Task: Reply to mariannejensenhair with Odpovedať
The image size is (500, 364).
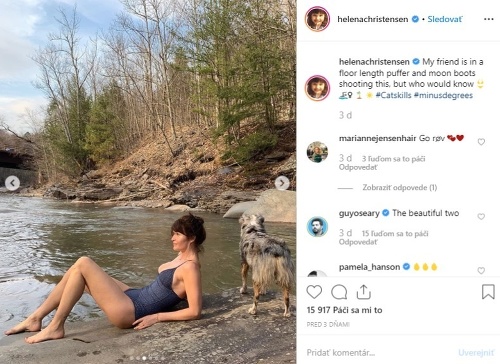Action: [x=358, y=167]
